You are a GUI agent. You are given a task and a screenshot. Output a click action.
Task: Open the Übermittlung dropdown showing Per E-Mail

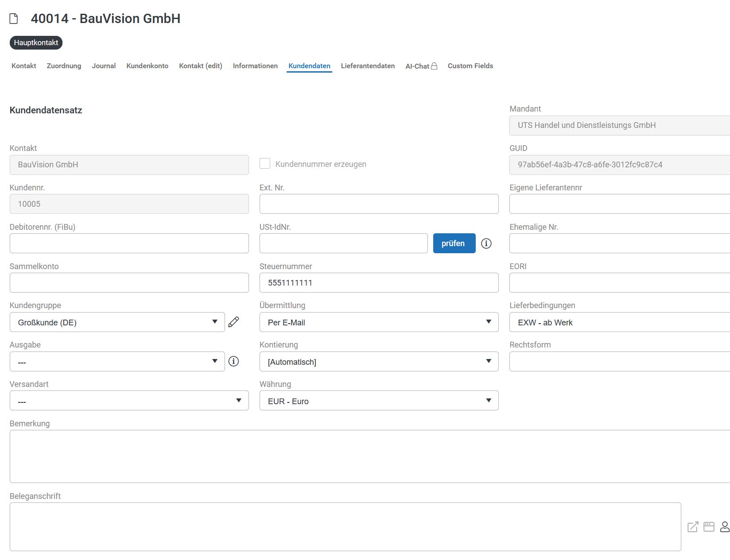tap(379, 322)
